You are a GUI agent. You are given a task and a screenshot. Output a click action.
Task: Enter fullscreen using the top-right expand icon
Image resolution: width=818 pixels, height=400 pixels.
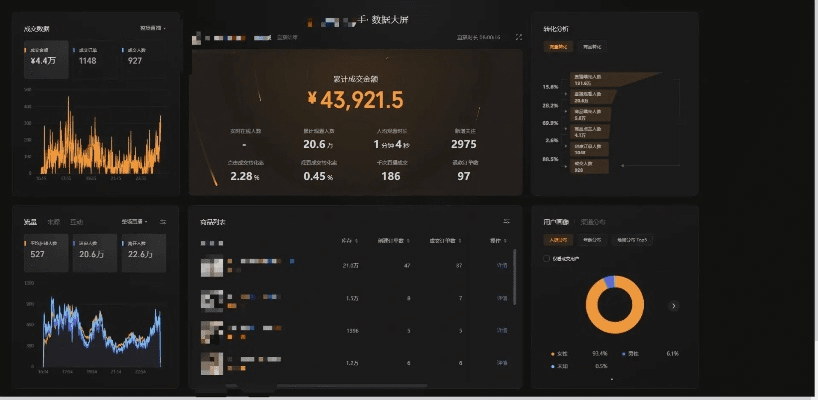(x=518, y=37)
